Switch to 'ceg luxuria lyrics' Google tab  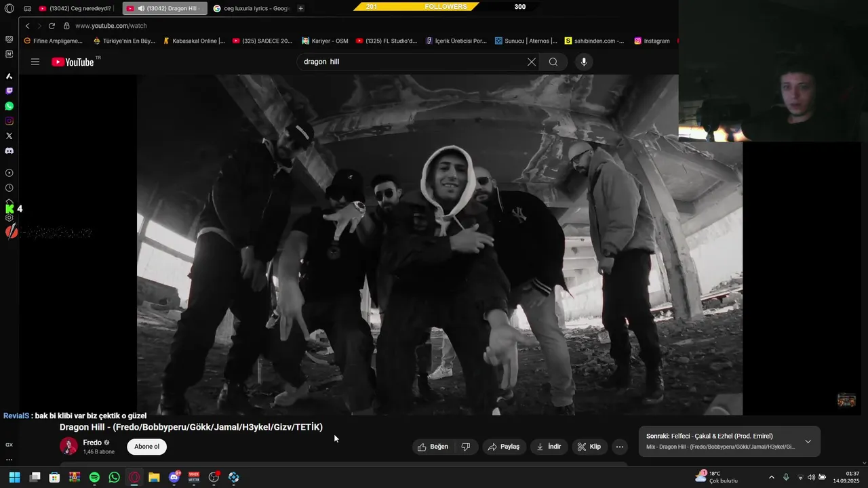[x=251, y=8]
